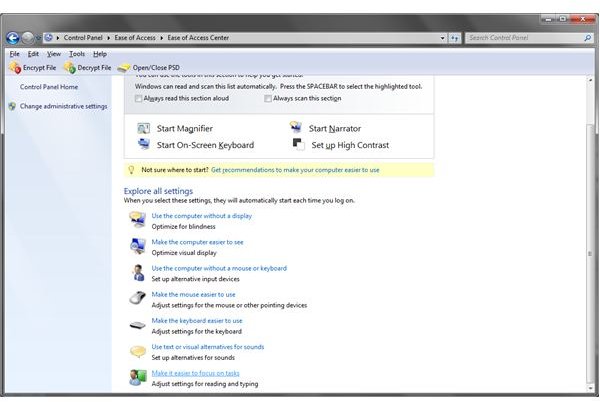Expand the breadcrumb arrow before Control Panel

[58, 38]
